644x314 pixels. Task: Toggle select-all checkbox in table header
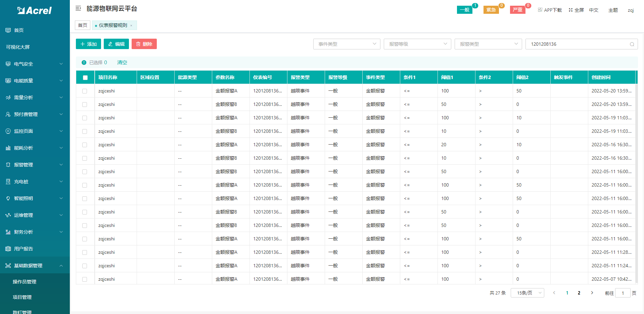coord(85,78)
